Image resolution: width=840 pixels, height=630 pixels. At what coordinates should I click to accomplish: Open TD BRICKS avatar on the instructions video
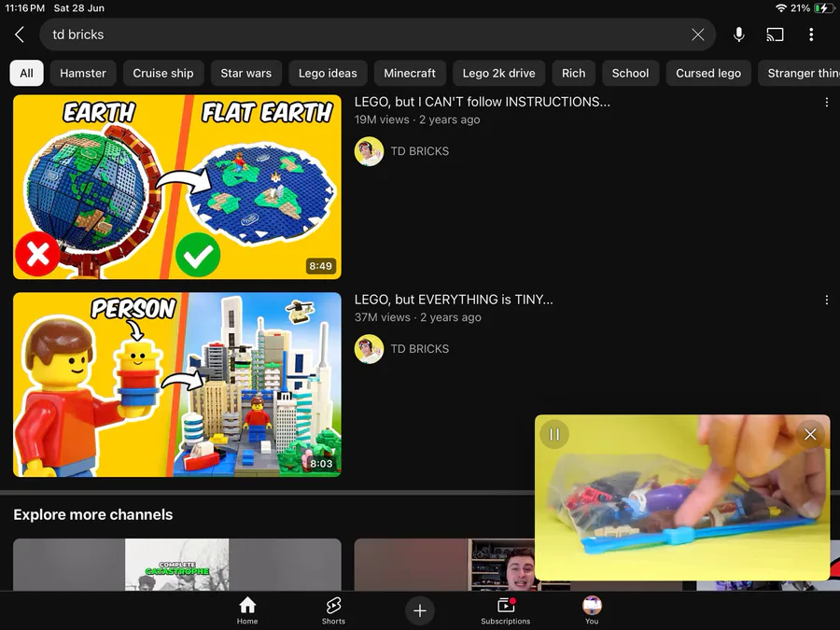(x=369, y=151)
